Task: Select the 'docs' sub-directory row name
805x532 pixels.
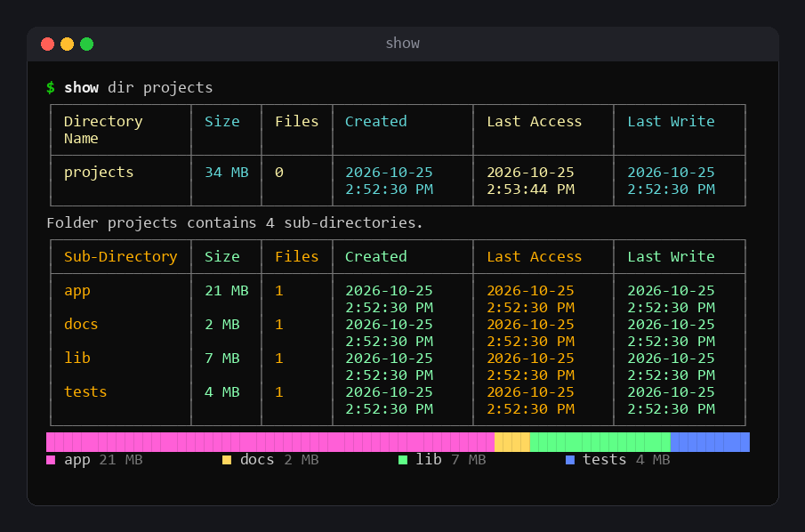Action: point(81,325)
